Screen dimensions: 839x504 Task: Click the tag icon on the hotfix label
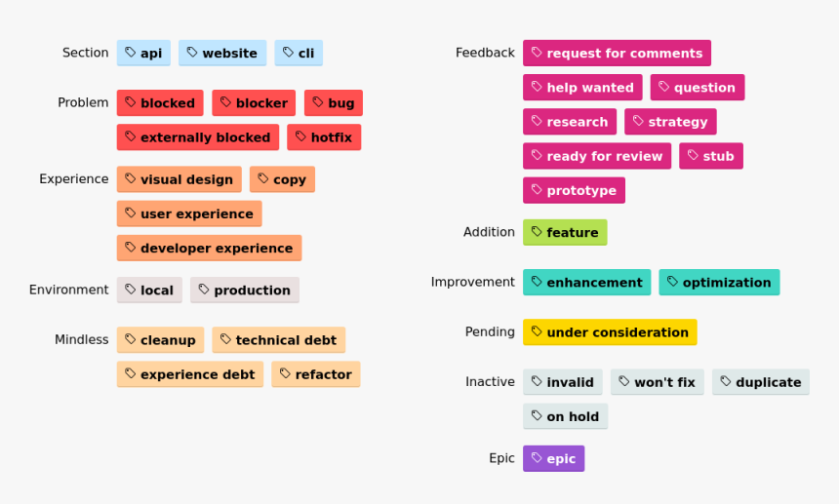tap(300, 136)
